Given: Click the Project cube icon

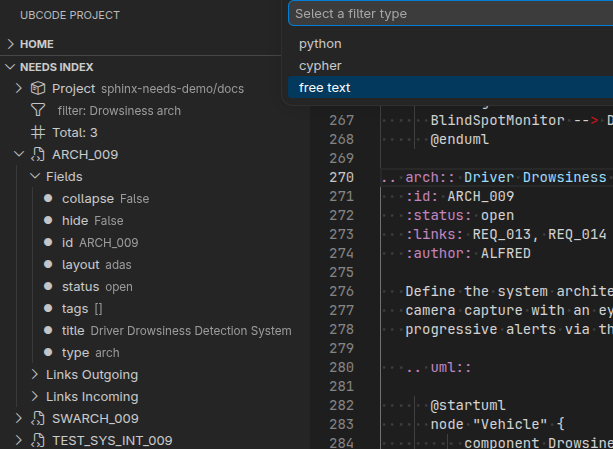Looking at the screenshot, I should tap(38, 88).
